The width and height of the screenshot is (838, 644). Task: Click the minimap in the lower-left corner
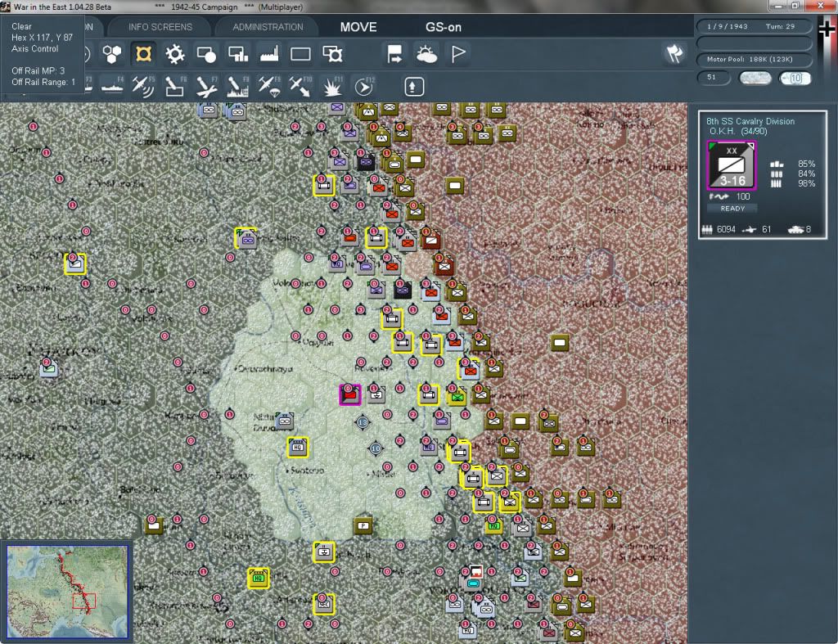pyautogui.click(x=68, y=592)
